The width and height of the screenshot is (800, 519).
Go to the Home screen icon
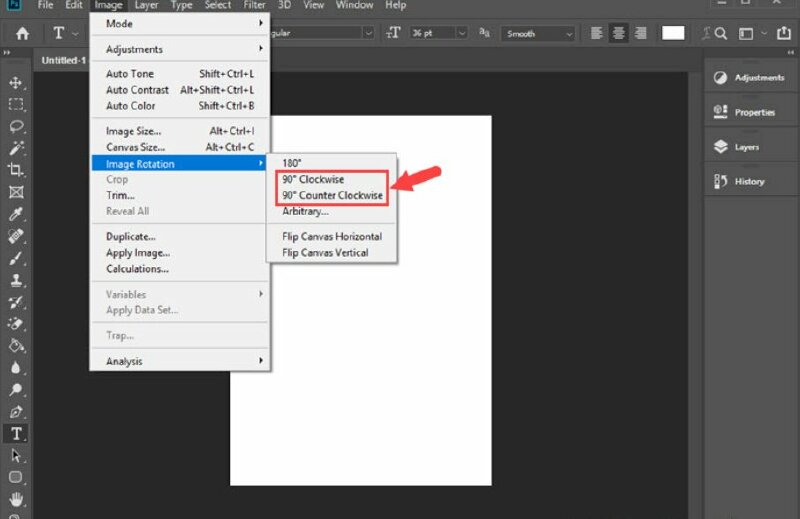(x=22, y=34)
